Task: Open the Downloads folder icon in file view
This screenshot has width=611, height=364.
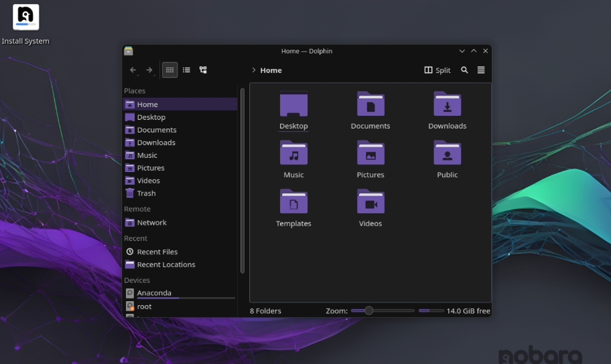Action: click(447, 105)
